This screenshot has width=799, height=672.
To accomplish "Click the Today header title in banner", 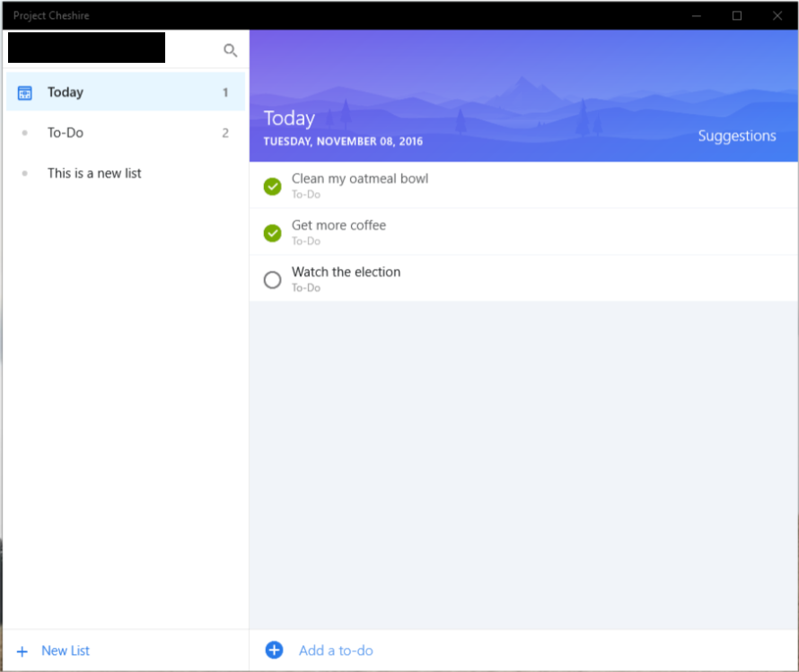I will (x=289, y=118).
